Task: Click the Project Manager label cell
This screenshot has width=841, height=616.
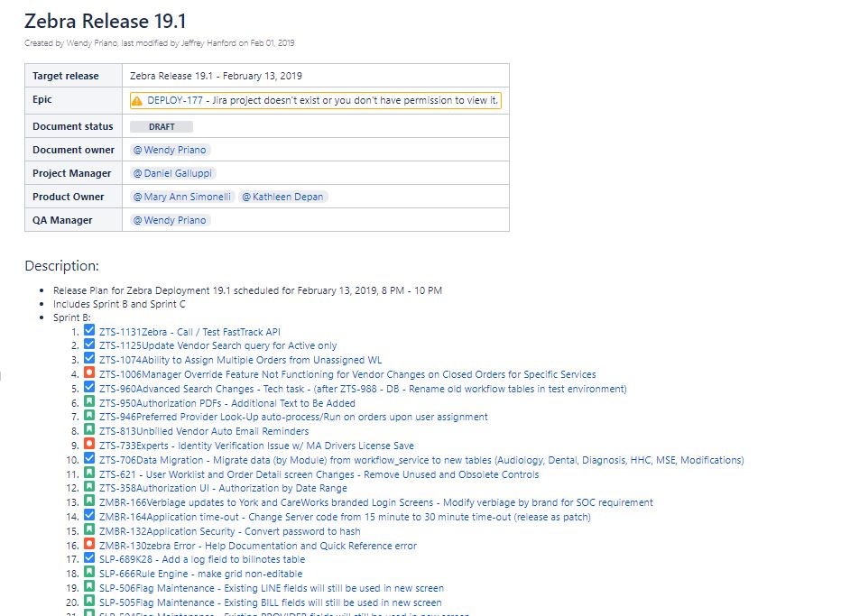Action: tap(73, 174)
